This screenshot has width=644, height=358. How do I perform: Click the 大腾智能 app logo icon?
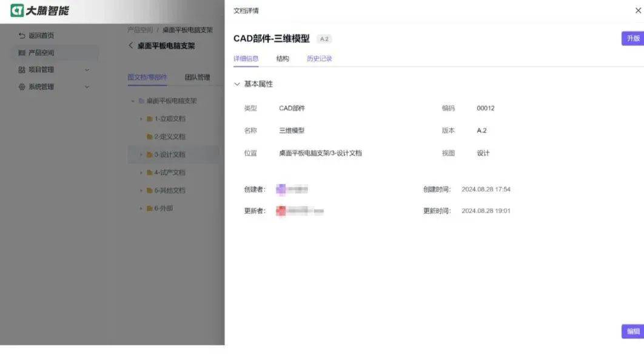point(18,10)
